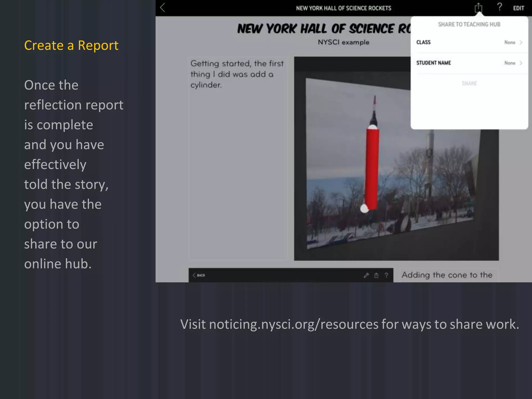
Task: Select the 'Getting started' text box
Action: coord(238,158)
